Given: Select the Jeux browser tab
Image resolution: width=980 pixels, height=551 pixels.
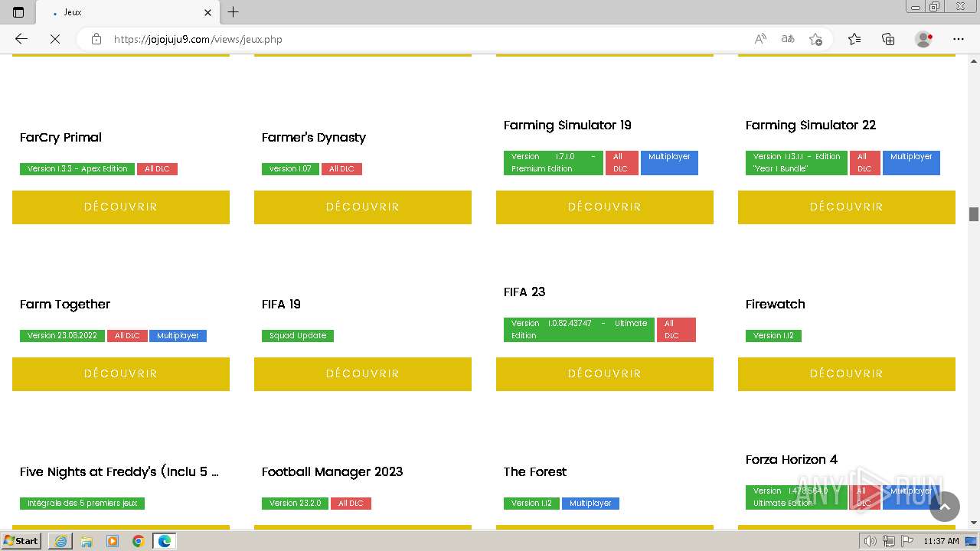Looking at the screenshot, I should (126, 12).
